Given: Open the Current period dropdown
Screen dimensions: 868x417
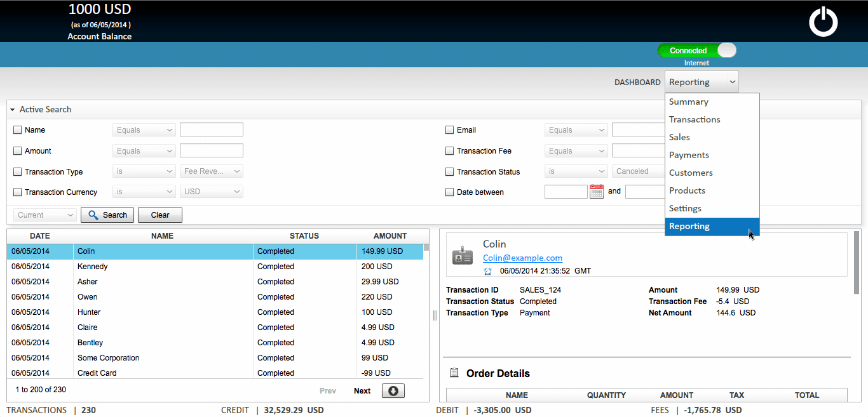Looking at the screenshot, I should point(45,215).
